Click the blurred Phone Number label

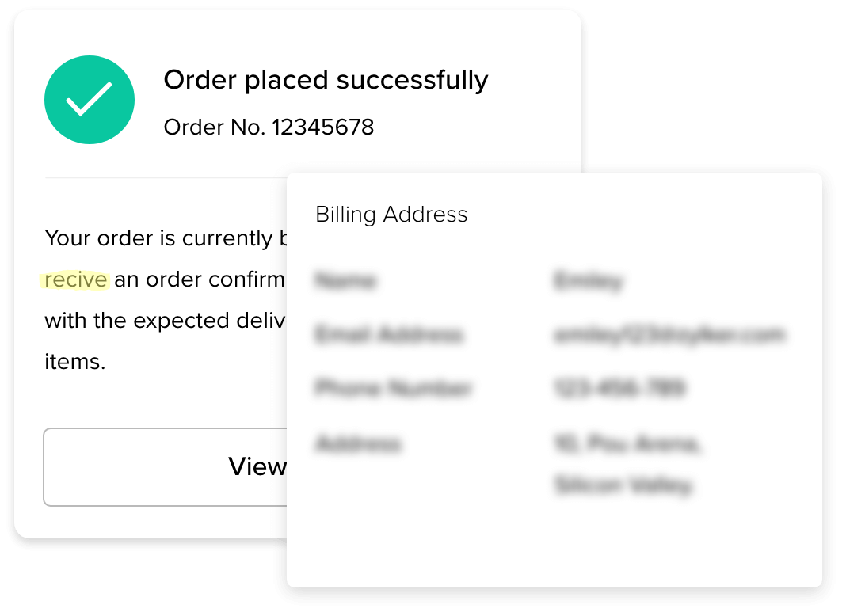pos(394,389)
